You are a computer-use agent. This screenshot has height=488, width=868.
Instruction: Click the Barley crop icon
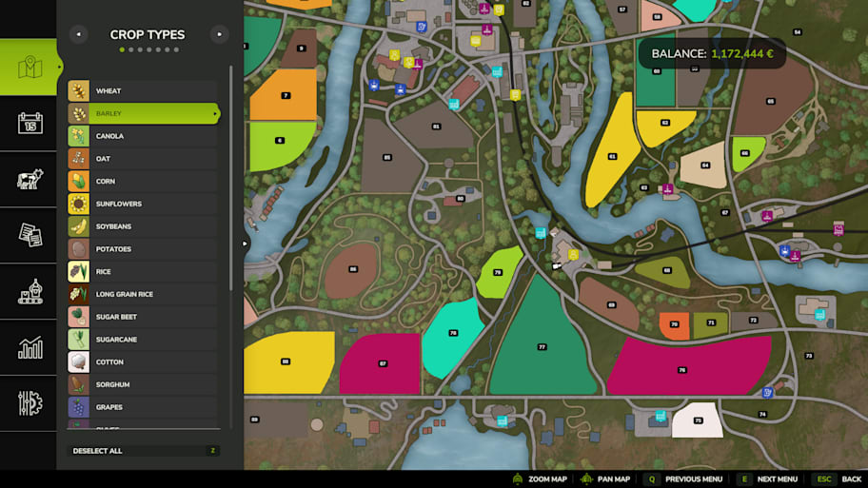(79, 113)
